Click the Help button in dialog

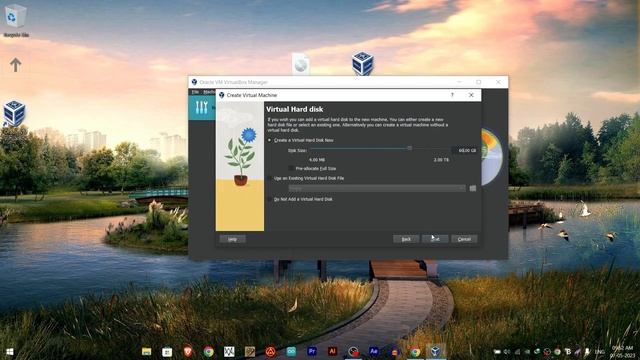[232, 239]
